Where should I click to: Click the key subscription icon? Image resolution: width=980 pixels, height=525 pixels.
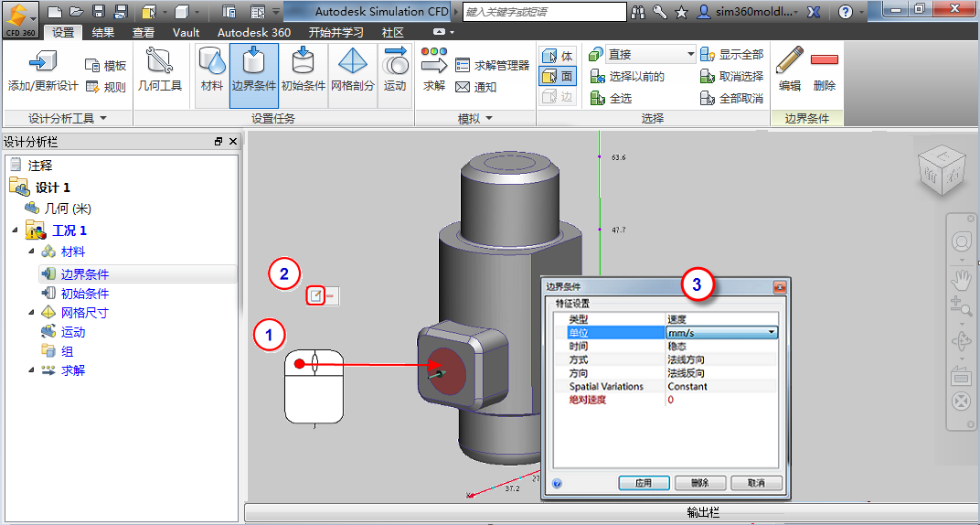tap(660, 12)
